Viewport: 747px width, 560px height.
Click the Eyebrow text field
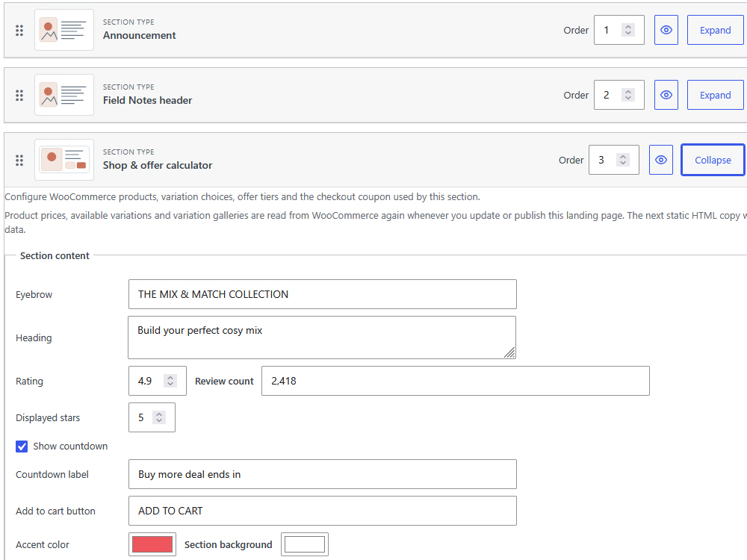[x=323, y=294]
